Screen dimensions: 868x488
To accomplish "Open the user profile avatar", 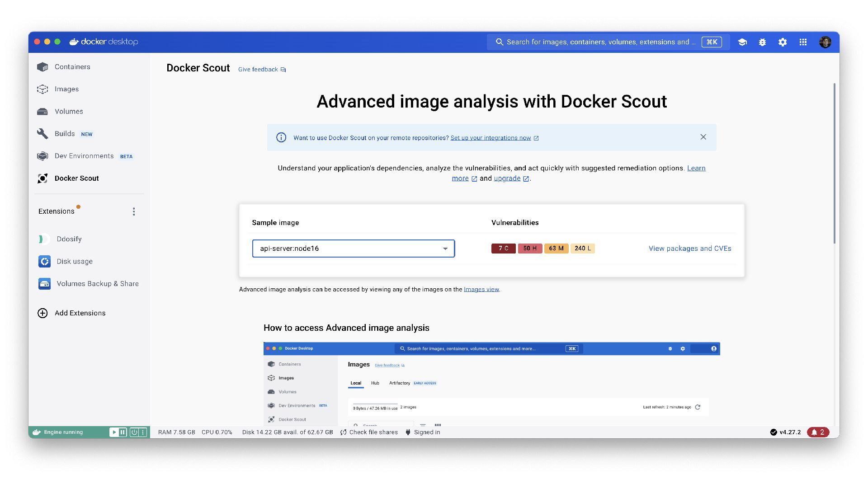I will coord(825,42).
